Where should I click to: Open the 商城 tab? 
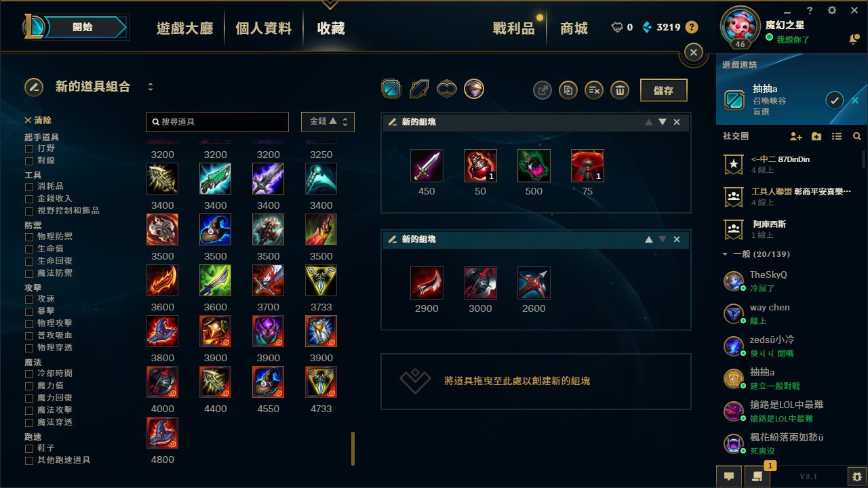(574, 28)
